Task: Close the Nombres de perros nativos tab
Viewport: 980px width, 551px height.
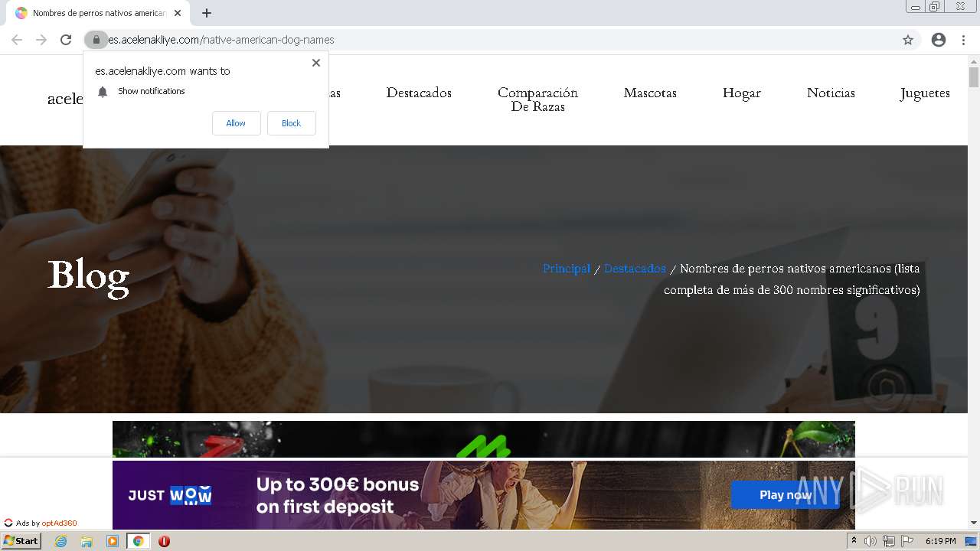Action: click(178, 13)
